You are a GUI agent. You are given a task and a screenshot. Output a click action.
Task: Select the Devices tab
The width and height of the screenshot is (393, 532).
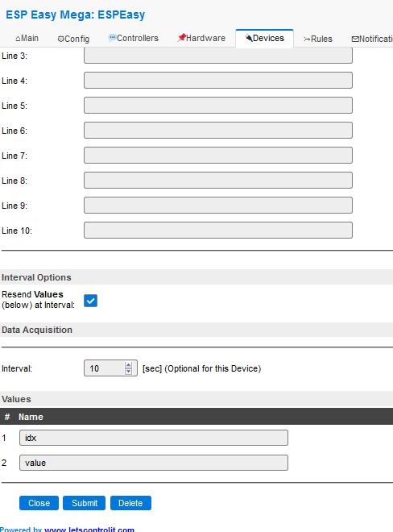pyautogui.click(x=264, y=39)
